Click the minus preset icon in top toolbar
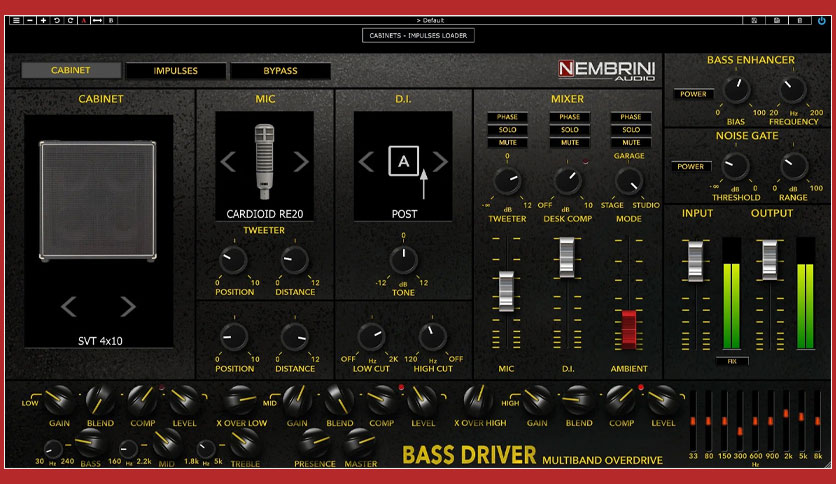Viewport: 836px width, 484px height. 30,20
